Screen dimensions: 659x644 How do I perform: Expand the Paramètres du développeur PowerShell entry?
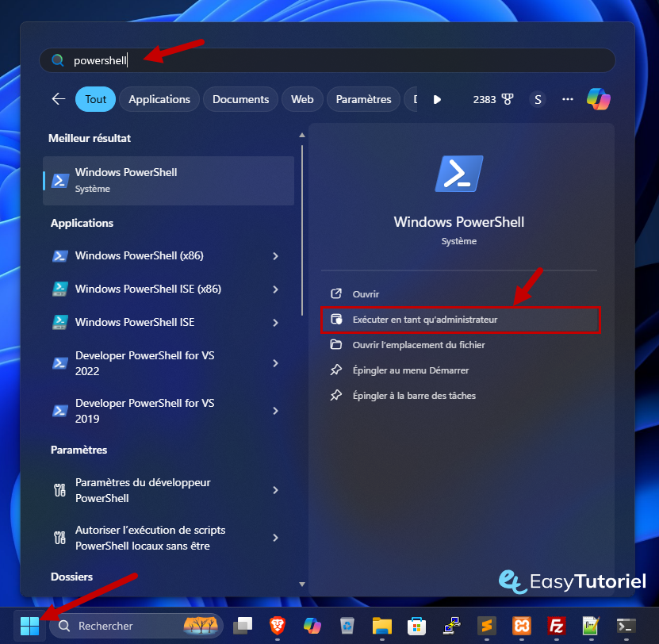coord(276,490)
